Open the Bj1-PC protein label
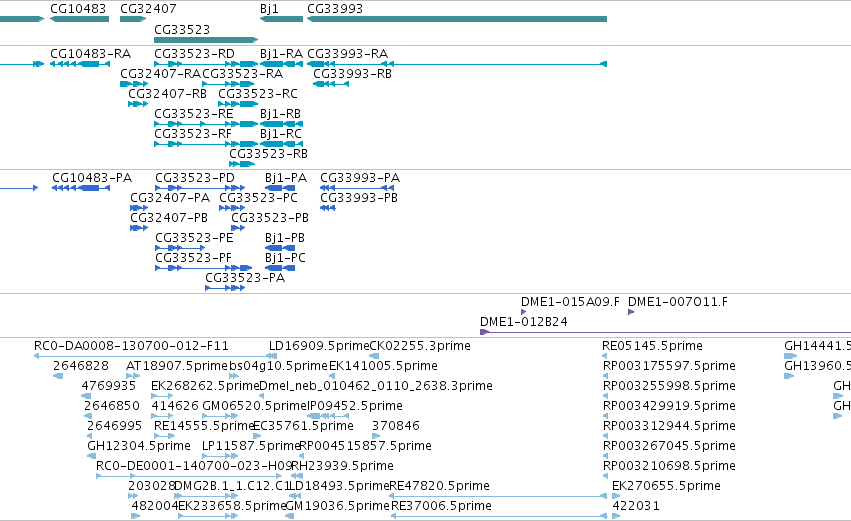The height and width of the screenshot is (521, 851). point(285,258)
